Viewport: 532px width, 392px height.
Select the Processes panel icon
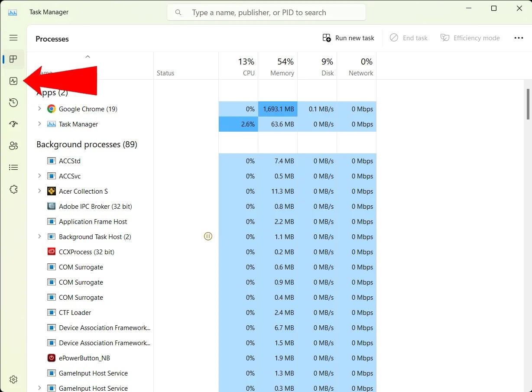tap(13, 59)
